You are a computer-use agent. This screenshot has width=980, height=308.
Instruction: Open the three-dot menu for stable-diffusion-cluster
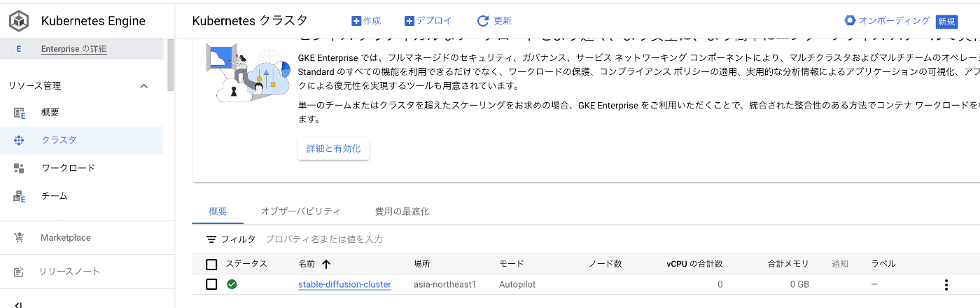pos(946,285)
